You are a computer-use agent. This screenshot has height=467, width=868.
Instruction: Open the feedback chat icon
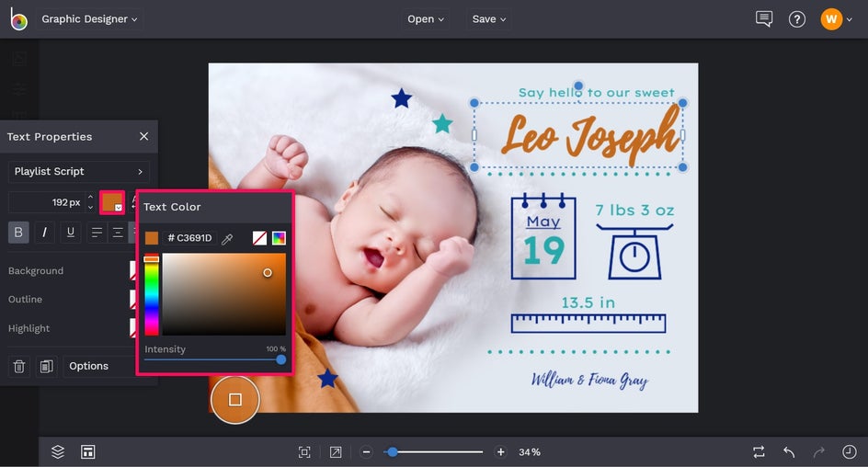[764, 18]
